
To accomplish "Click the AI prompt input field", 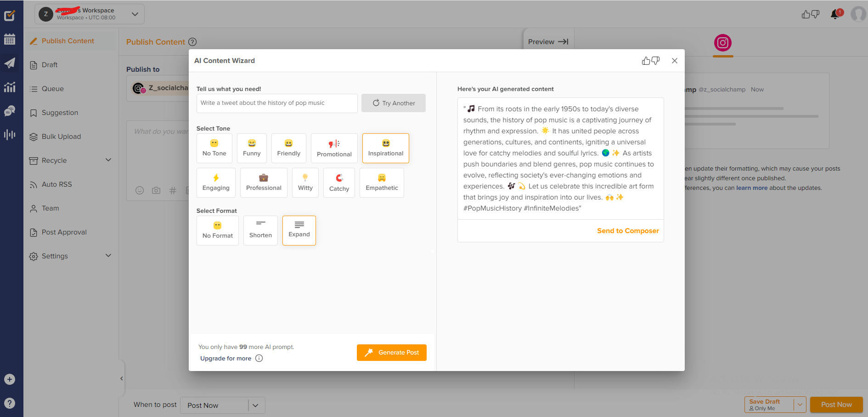I will pyautogui.click(x=276, y=103).
